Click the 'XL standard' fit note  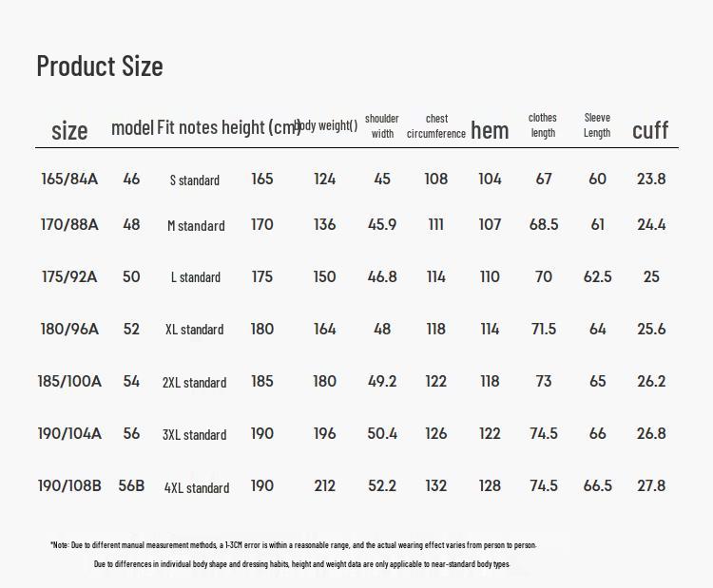click(x=195, y=330)
